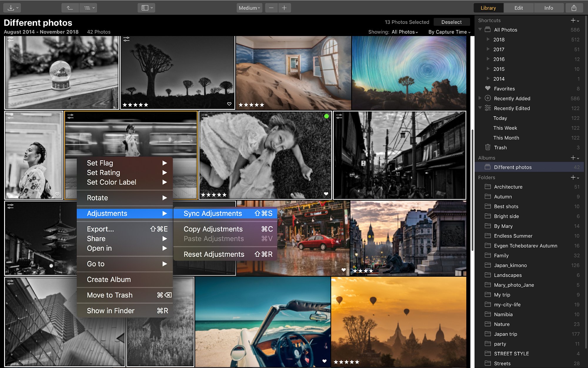
Task: Open the Medium thumbnail size dropdown
Action: point(249,8)
